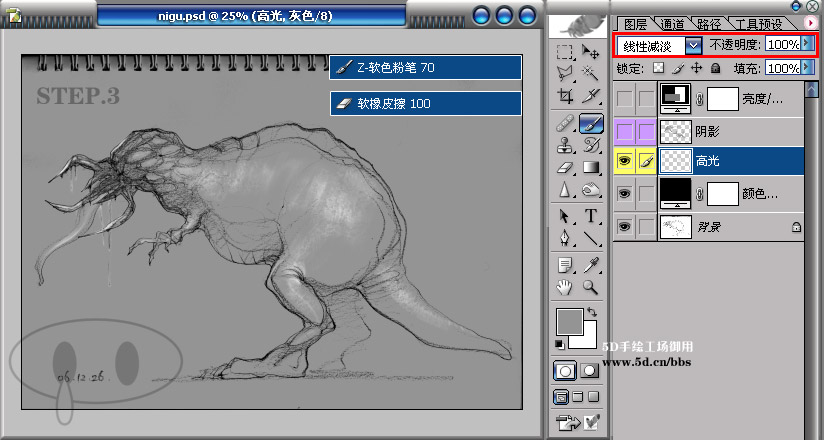The width and height of the screenshot is (824, 440).
Task: Select the 亮度 layer mask thumbnail
Action: (723, 99)
